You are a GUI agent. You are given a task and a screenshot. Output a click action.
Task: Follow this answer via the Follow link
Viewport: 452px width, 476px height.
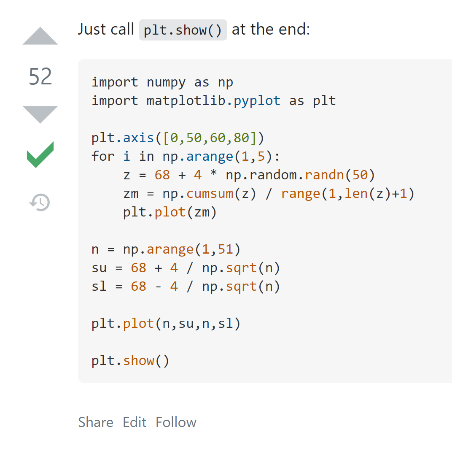click(176, 422)
